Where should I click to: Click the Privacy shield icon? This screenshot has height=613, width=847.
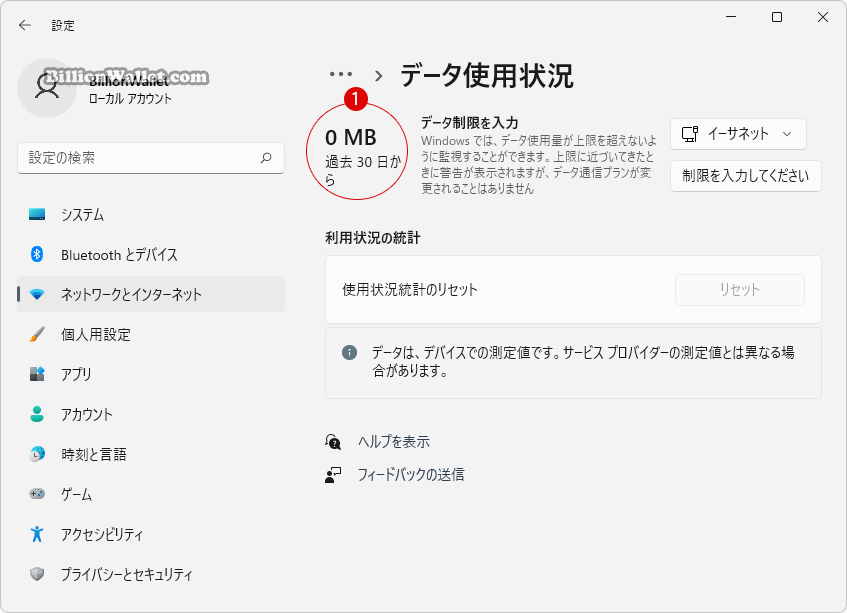(37, 574)
